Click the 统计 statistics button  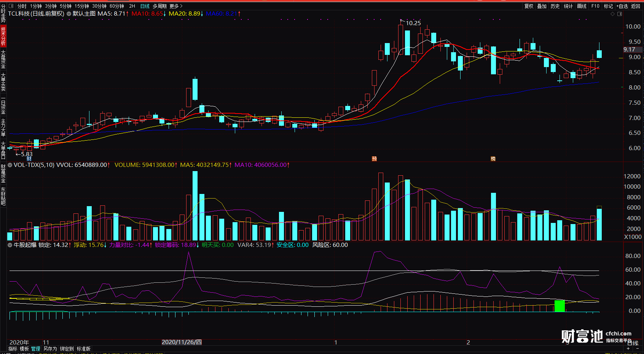point(569,6)
